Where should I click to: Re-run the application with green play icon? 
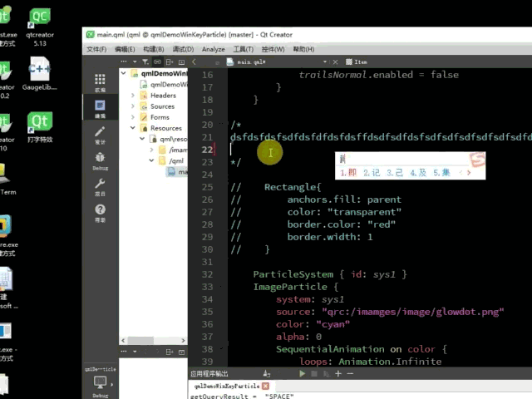point(302,373)
